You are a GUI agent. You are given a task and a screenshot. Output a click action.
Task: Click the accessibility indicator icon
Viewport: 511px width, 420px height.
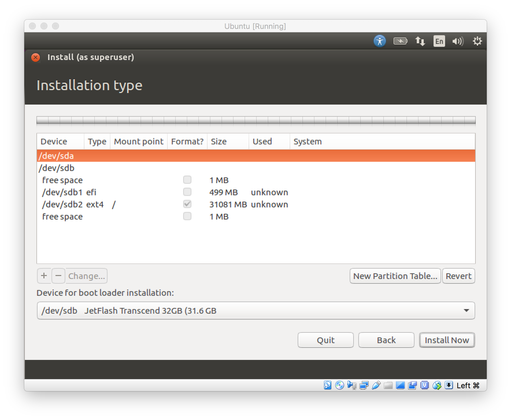click(380, 41)
